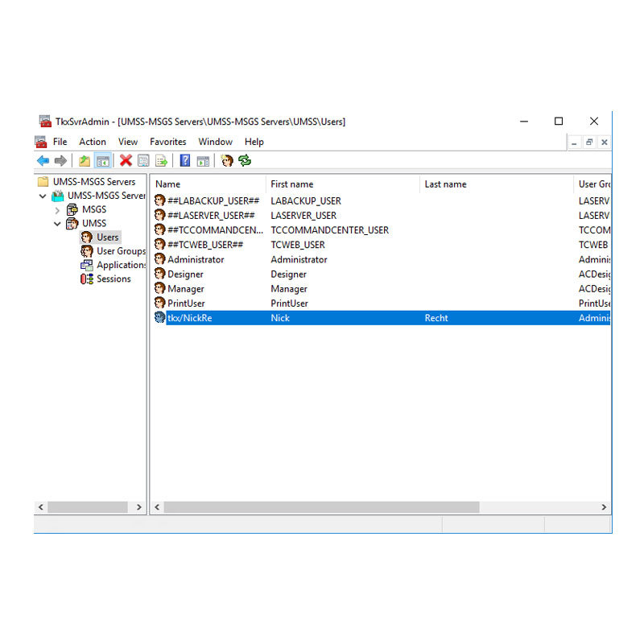Image resolution: width=644 pixels, height=644 pixels.
Task: Select Applications in the tree
Action: 122,265
